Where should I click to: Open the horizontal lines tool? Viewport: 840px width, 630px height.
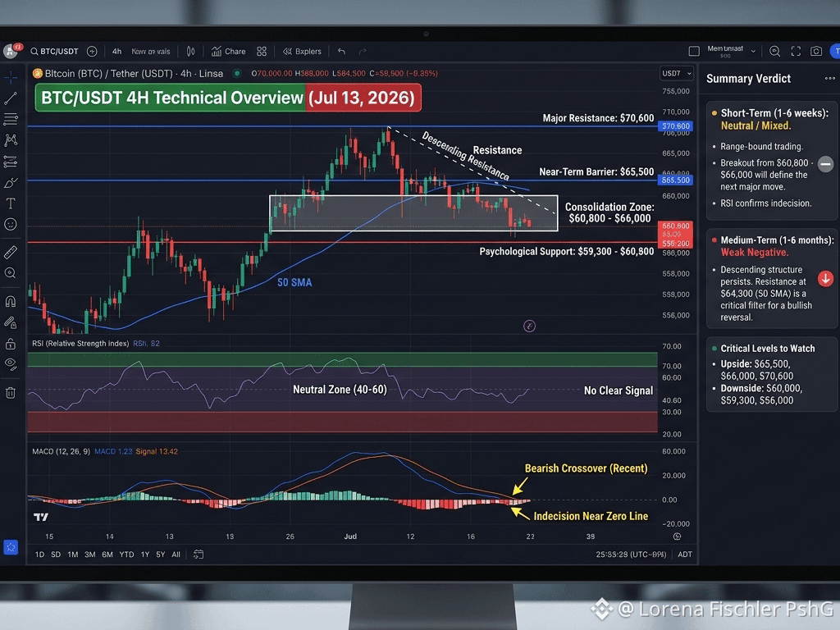pos(11,119)
